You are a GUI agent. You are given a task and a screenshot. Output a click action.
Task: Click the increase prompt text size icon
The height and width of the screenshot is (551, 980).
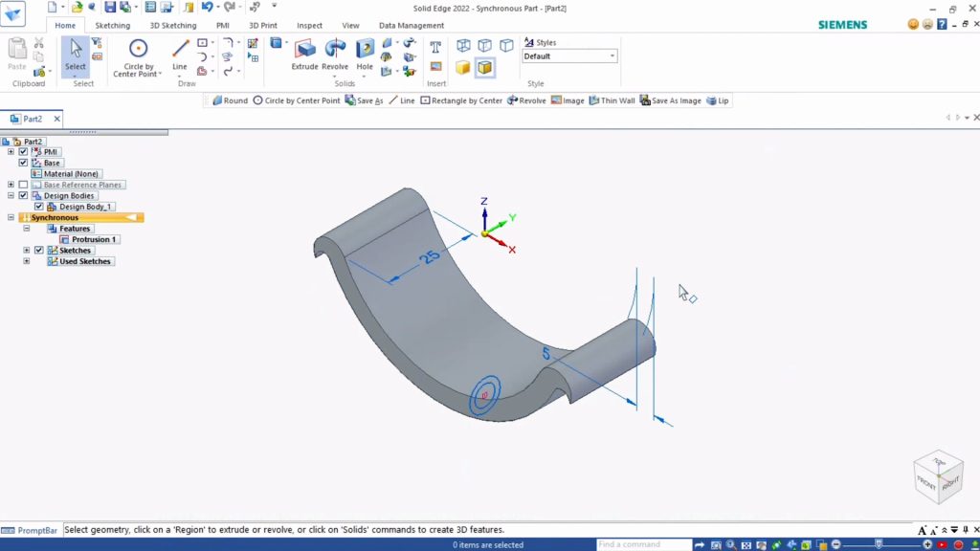pyautogui.click(x=923, y=530)
